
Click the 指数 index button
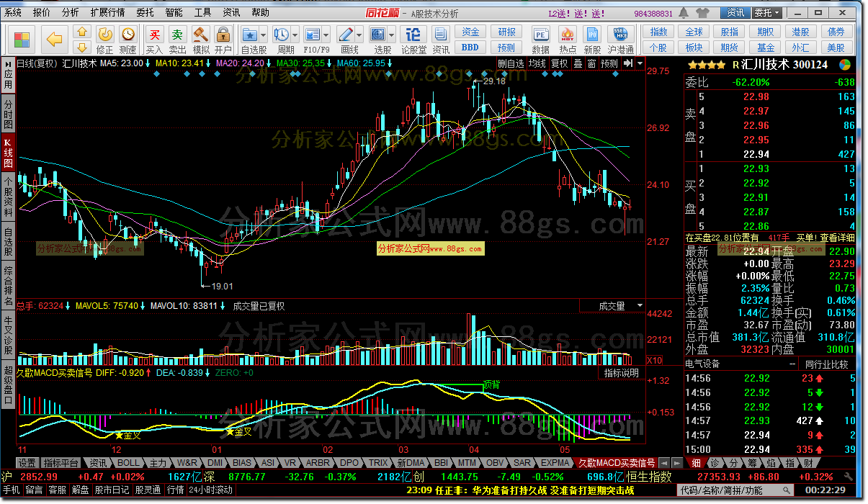[658, 32]
